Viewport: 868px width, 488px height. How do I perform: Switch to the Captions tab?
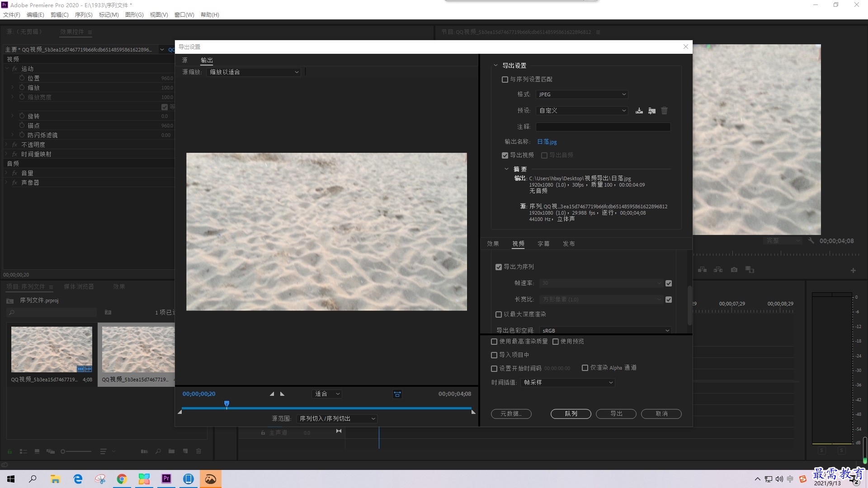(543, 244)
